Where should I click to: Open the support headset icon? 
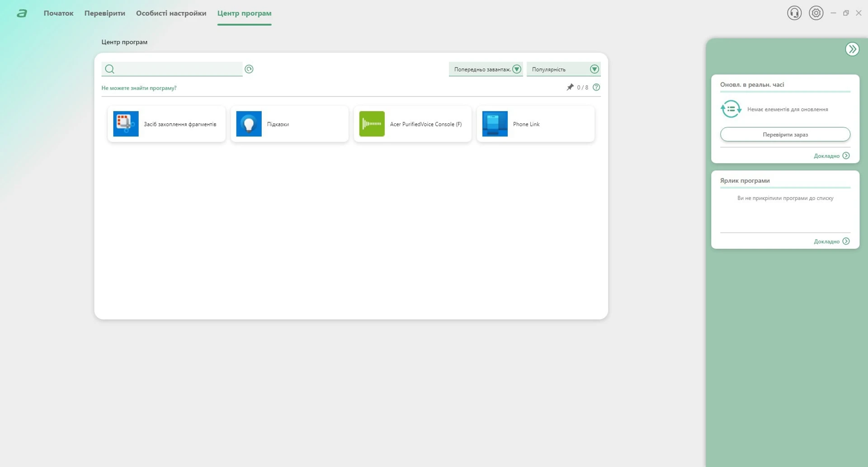pyautogui.click(x=794, y=13)
